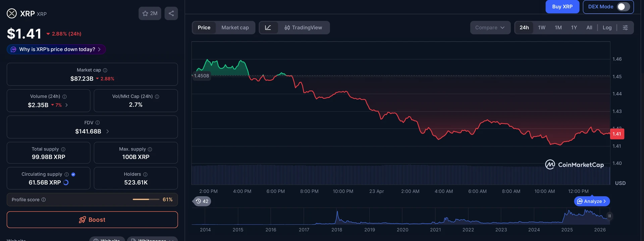Click the 2.7% Vol/Mkt Cap value
The height and width of the screenshot is (241, 644).
coord(136,105)
